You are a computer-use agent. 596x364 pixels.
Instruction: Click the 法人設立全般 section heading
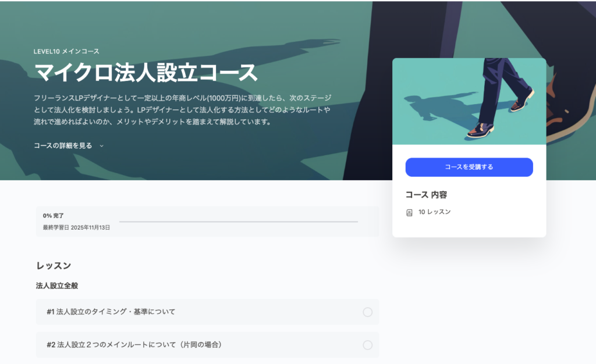tap(57, 286)
